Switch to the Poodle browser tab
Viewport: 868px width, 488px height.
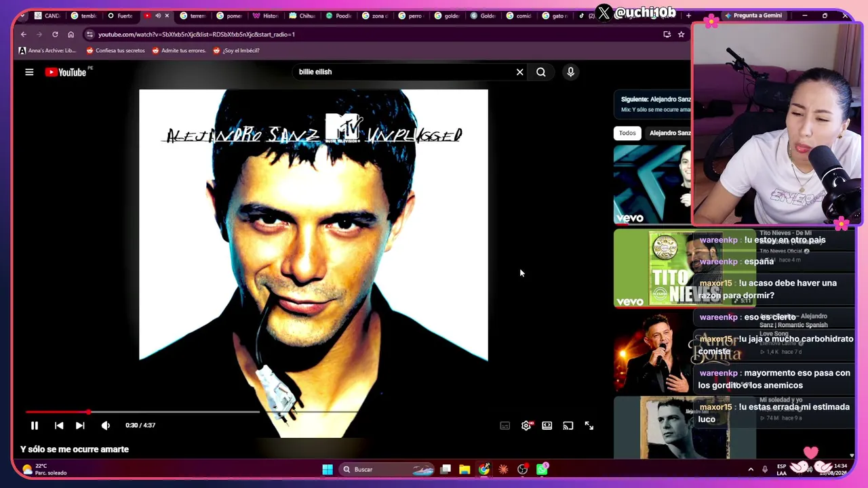[338, 16]
